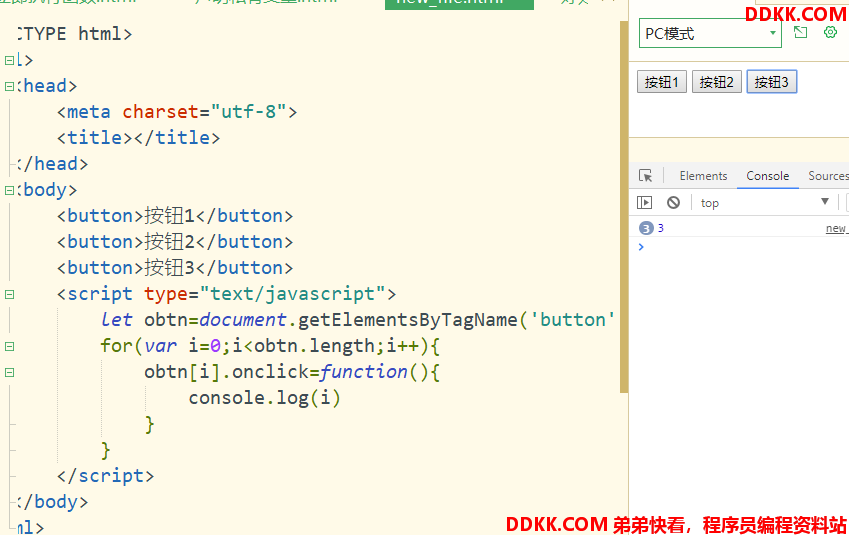This screenshot has width=849, height=535.
Task: Click the <title></title> code line
Action: pyautogui.click(x=139, y=138)
